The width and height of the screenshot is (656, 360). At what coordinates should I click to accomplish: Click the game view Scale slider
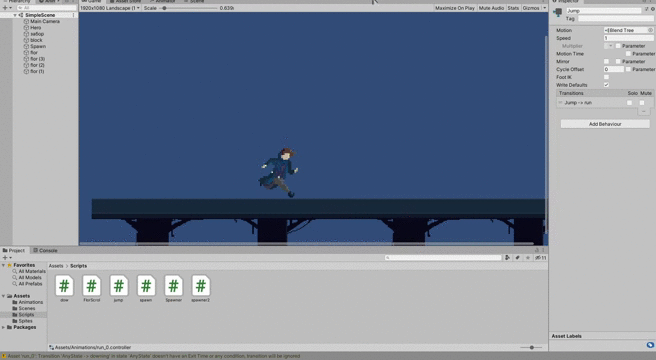189,8
